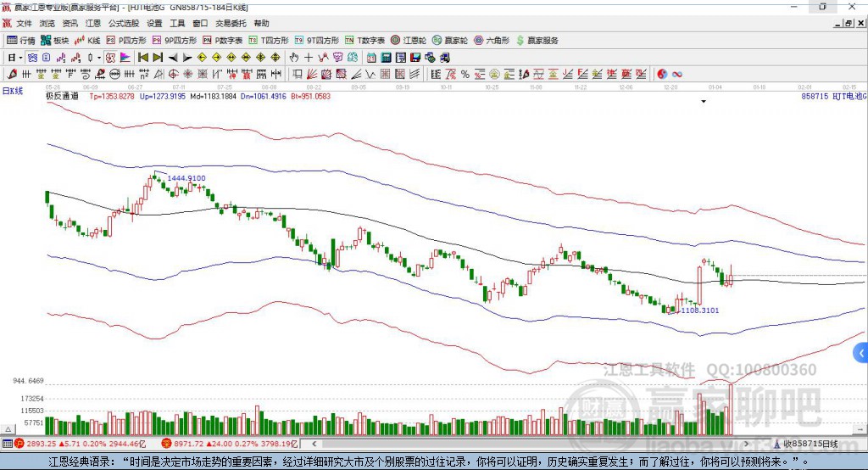The height and width of the screenshot is (470, 868).
Task: Click the 1108.3101 low price label
Action: pyautogui.click(x=700, y=311)
